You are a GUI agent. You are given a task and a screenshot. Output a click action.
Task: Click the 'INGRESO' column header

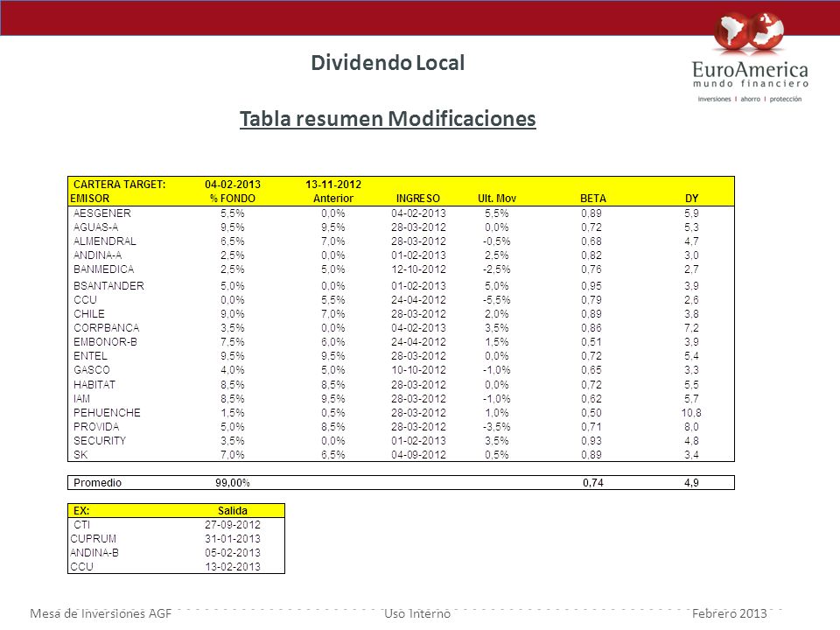(418, 199)
